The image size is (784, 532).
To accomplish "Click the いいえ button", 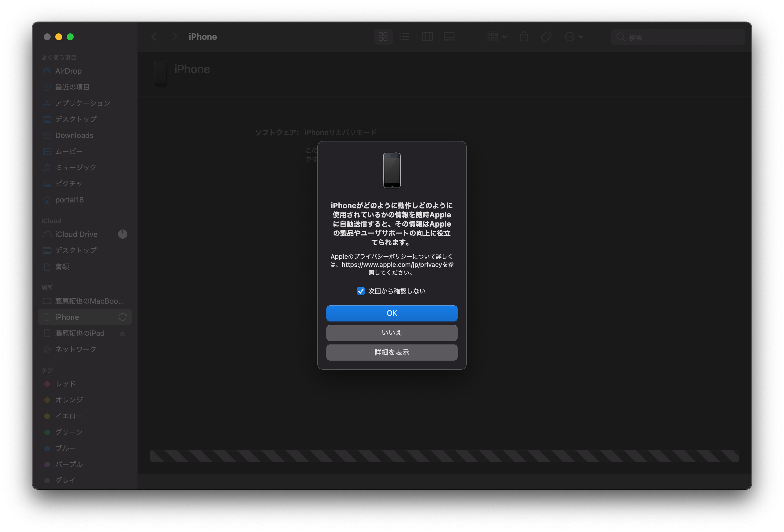I will (x=392, y=333).
